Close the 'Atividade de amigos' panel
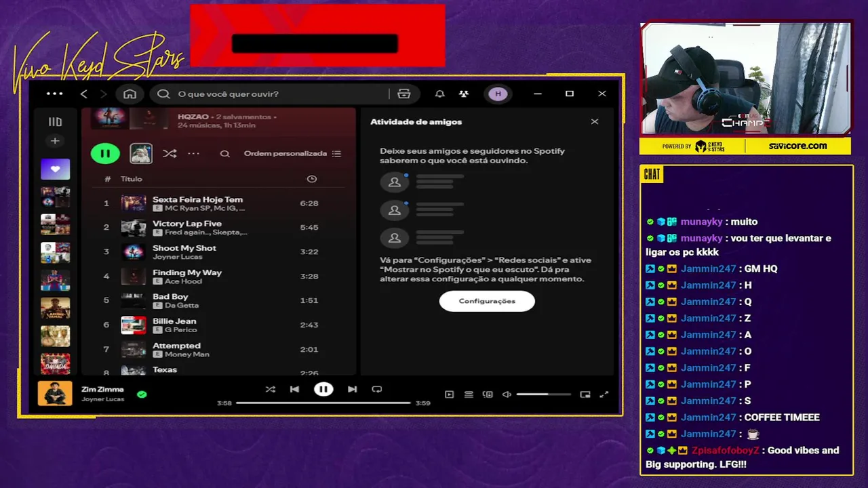The image size is (868, 488). coord(595,122)
